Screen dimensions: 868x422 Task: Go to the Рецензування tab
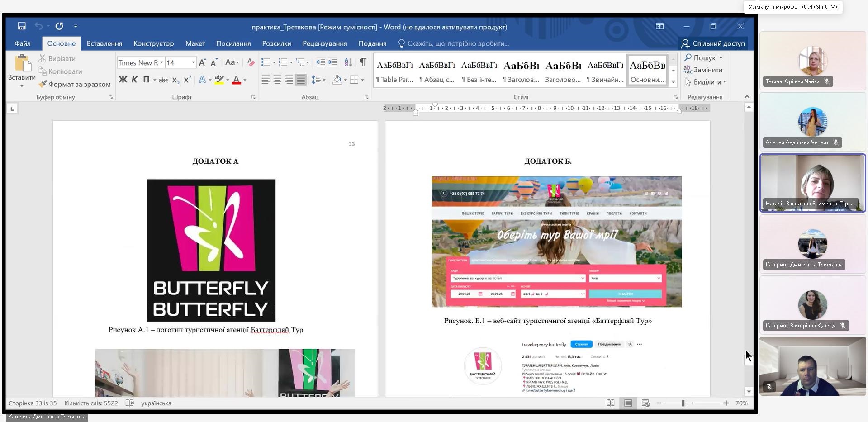pyautogui.click(x=325, y=43)
